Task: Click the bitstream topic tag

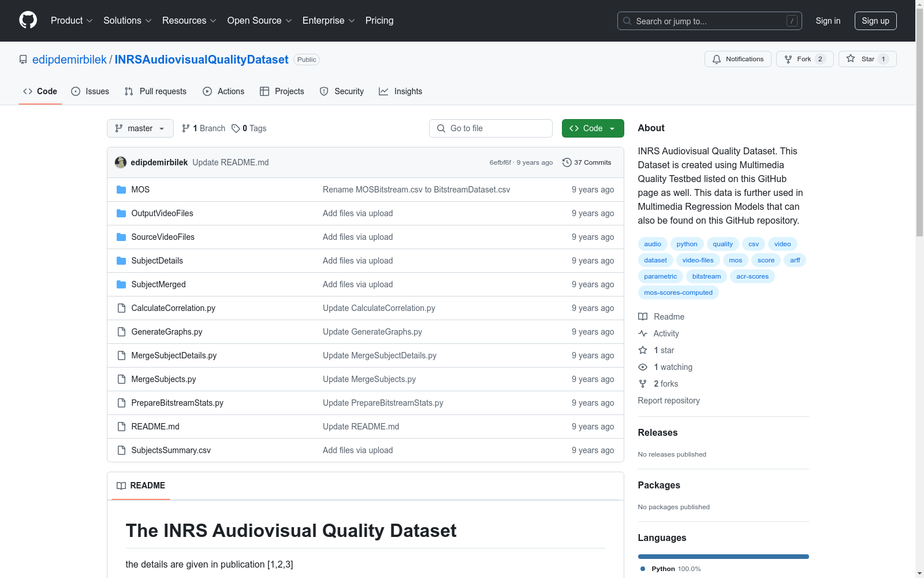Action: coord(706,276)
